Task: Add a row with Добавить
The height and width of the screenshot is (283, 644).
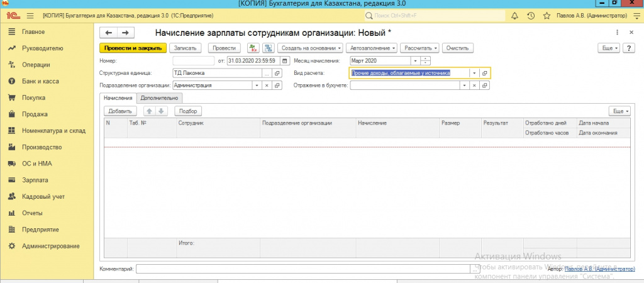Action: tap(120, 111)
